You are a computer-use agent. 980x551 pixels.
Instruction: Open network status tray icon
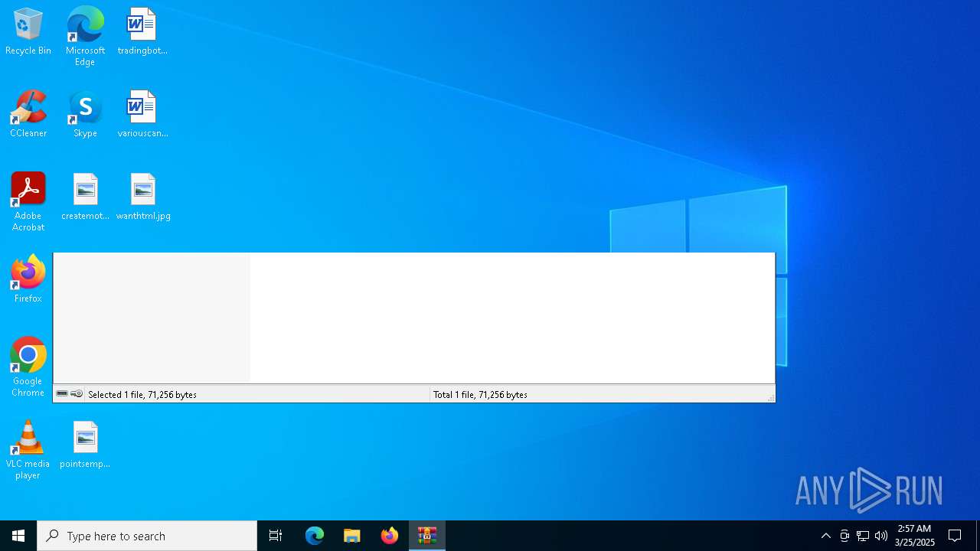click(x=863, y=536)
